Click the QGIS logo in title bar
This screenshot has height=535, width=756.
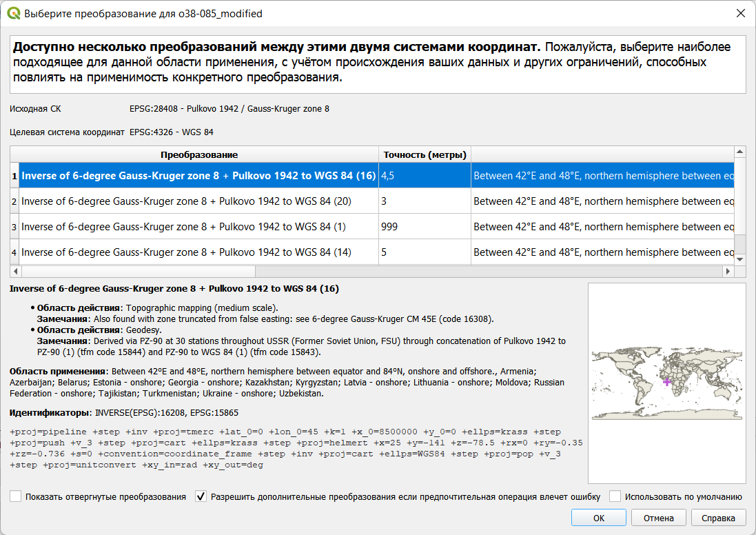click(x=14, y=13)
